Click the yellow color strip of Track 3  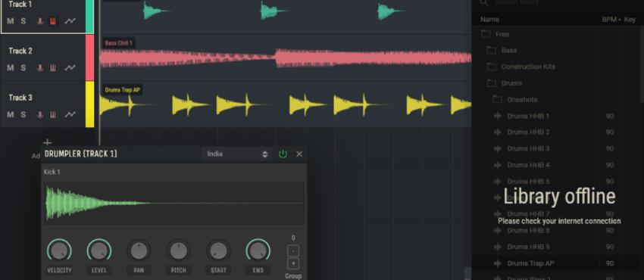coord(89,104)
